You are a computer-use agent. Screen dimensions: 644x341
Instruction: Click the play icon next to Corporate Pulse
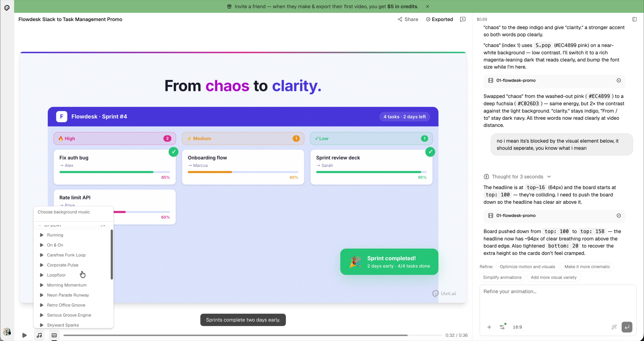coord(42,265)
